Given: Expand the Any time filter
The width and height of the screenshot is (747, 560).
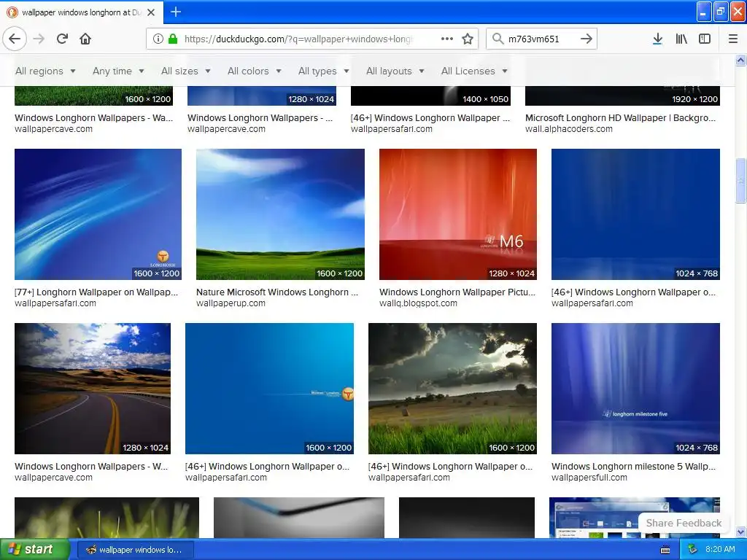Looking at the screenshot, I should pos(119,71).
